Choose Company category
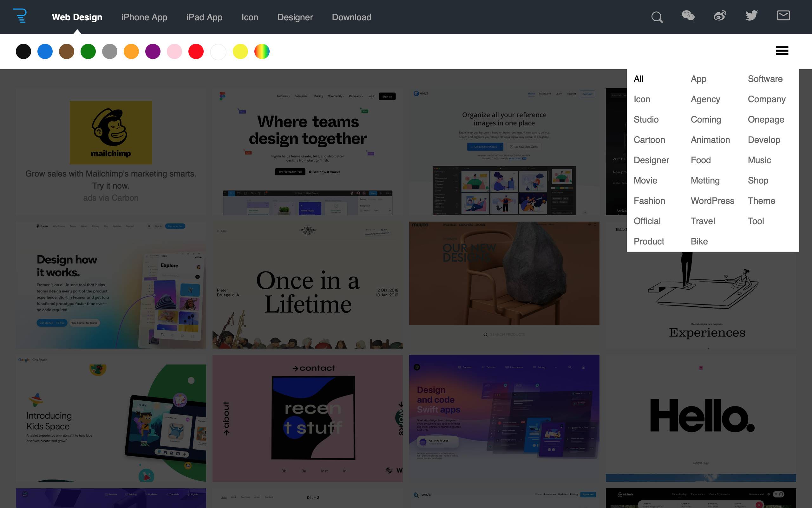The width and height of the screenshot is (812, 508). pyautogui.click(x=766, y=99)
